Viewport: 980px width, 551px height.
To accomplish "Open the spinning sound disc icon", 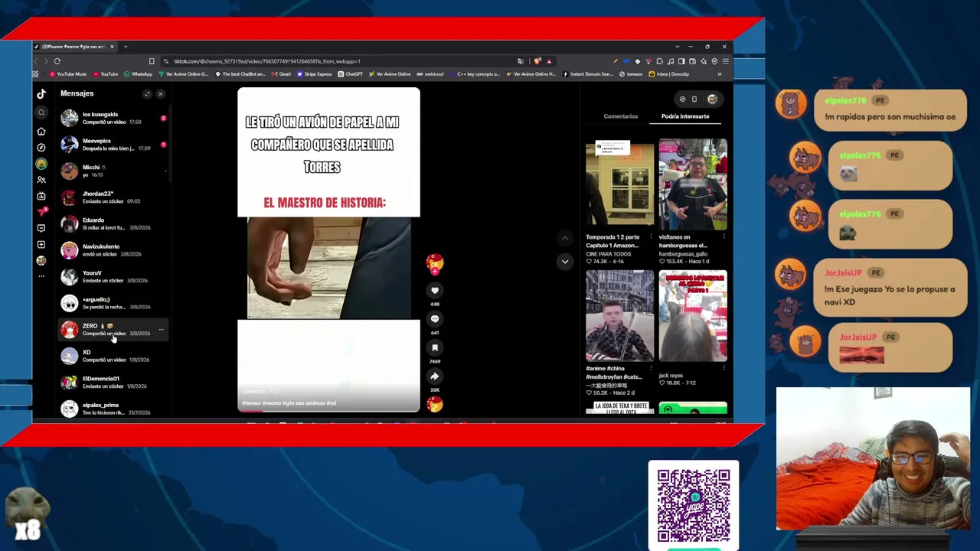I will (435, 404).
